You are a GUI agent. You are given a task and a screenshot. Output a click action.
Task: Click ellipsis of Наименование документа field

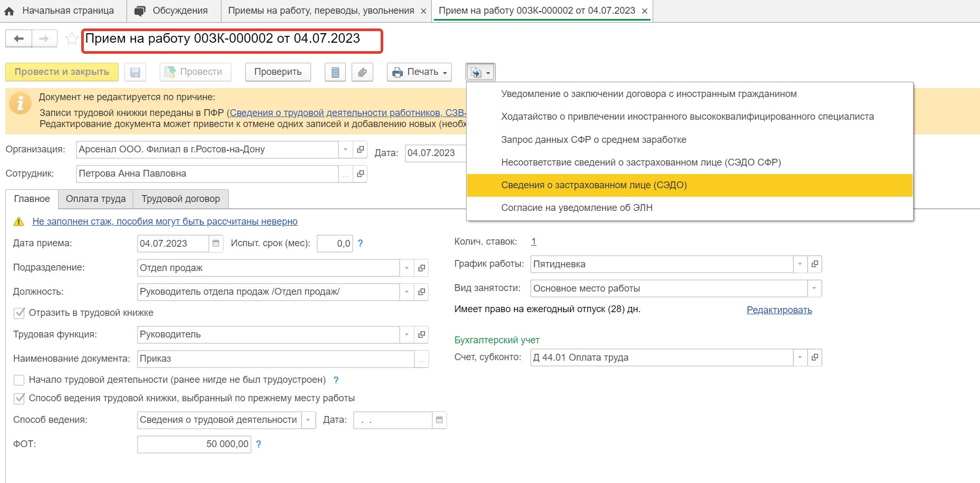point(421,359)
